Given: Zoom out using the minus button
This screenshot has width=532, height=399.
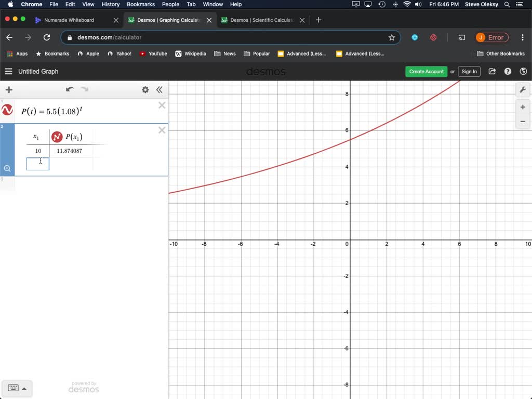Looking at the screenshot, I should [x=523, y=122].
